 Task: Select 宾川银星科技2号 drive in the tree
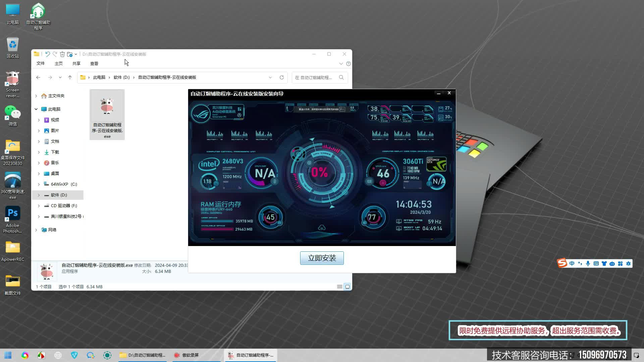click(x=64, y=217)
